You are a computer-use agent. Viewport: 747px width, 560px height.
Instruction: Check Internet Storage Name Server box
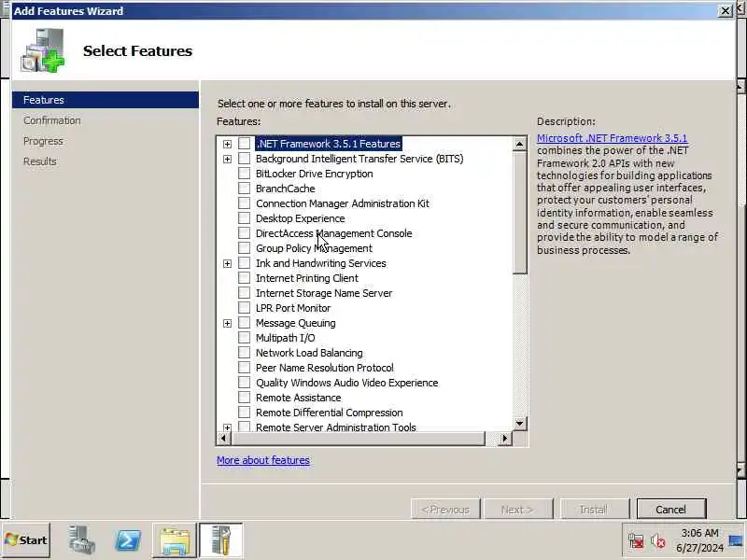click(244, 293)
